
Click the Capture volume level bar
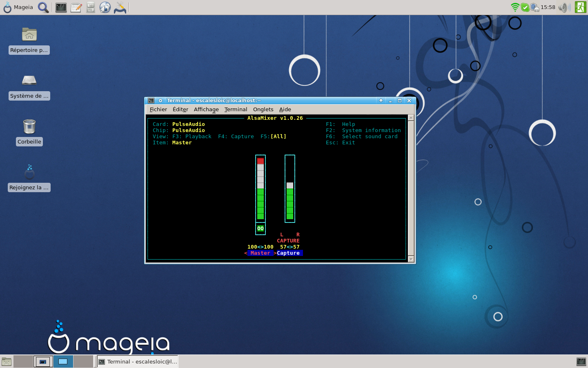[x=290, y=188]
